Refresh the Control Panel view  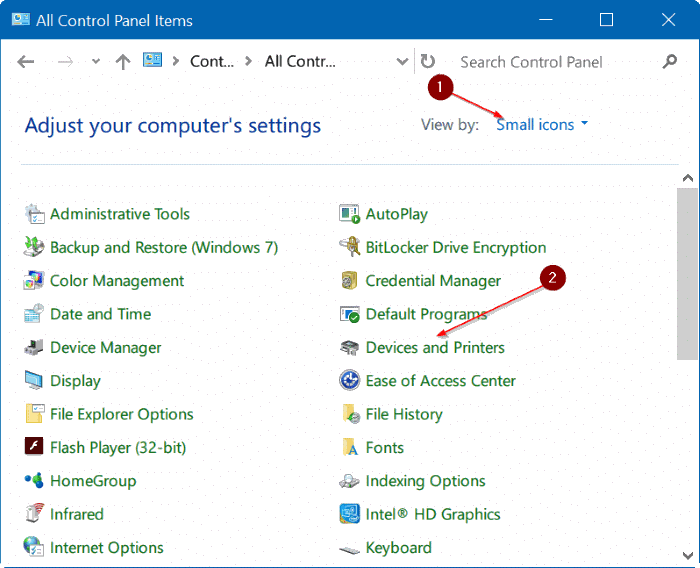428,61
